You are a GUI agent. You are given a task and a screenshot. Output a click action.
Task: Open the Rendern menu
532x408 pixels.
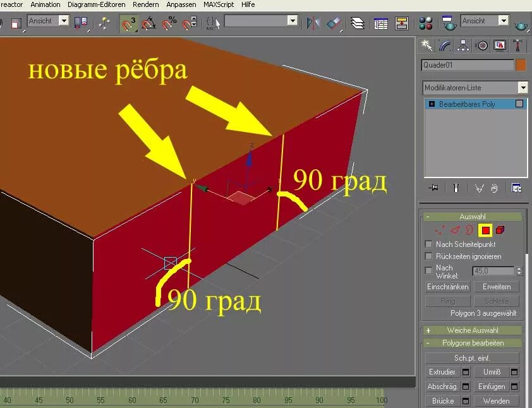coord(145,4)
